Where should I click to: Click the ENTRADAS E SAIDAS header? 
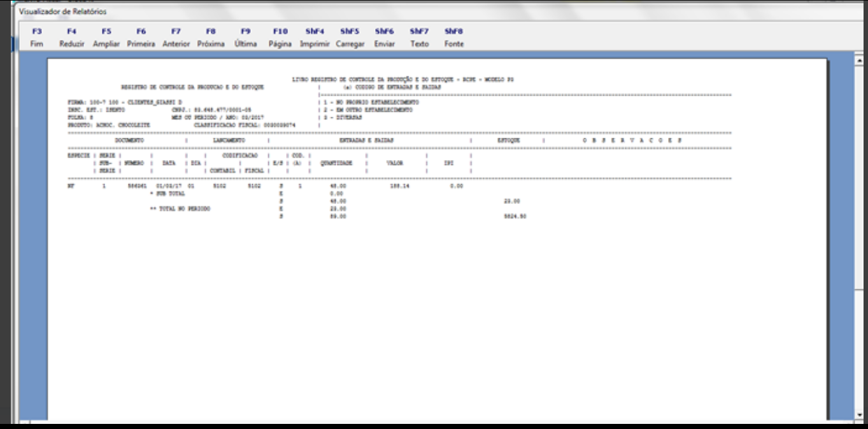point(367,140)
